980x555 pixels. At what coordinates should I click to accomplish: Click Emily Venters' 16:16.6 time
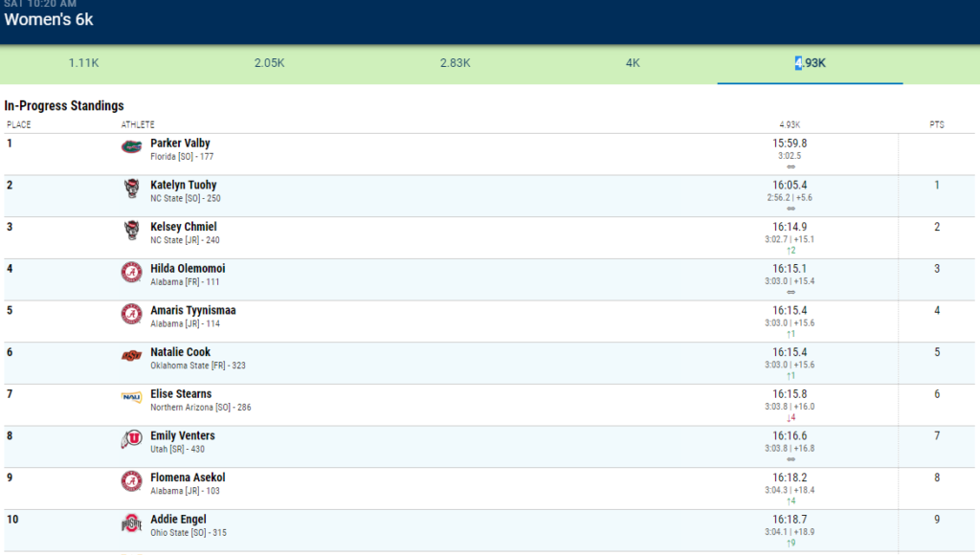[x=790, y=437]
